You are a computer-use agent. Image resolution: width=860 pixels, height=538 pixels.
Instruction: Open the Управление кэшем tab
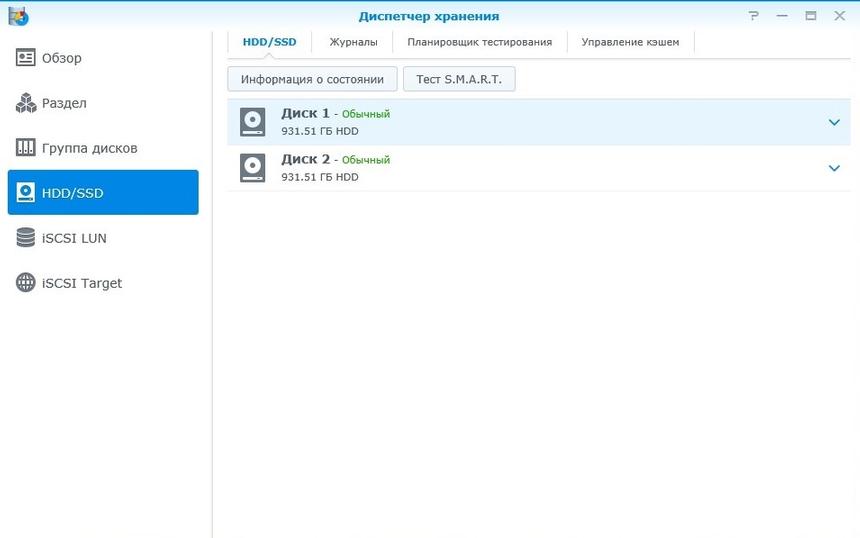tap(630, 42)
